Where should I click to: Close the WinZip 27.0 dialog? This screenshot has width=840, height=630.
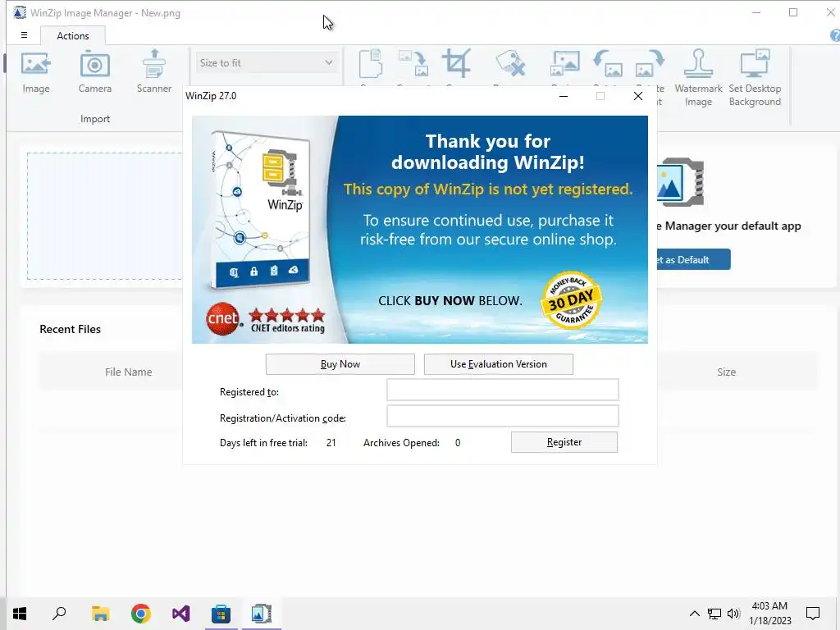coord(638,96)
